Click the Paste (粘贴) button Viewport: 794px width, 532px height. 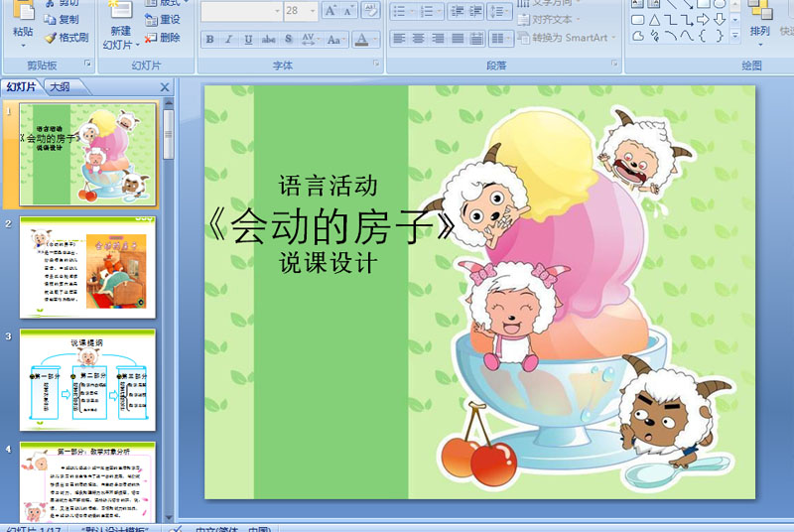23,20
